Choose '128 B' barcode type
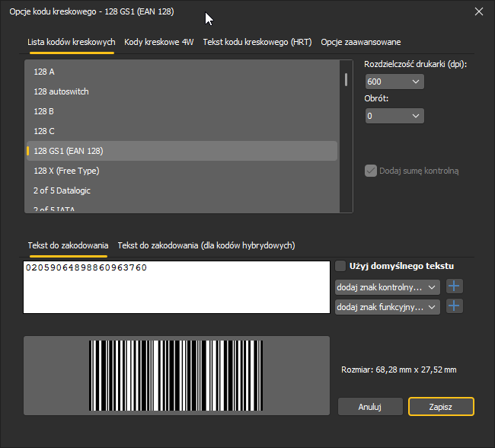This screenshot has width=495, height=448. [x=182, y=111]
